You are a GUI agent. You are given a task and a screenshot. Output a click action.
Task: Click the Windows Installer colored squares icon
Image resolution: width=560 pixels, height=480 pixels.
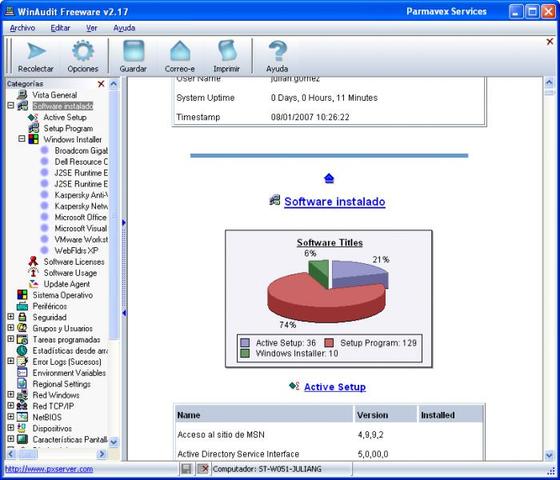pos(33,139)
